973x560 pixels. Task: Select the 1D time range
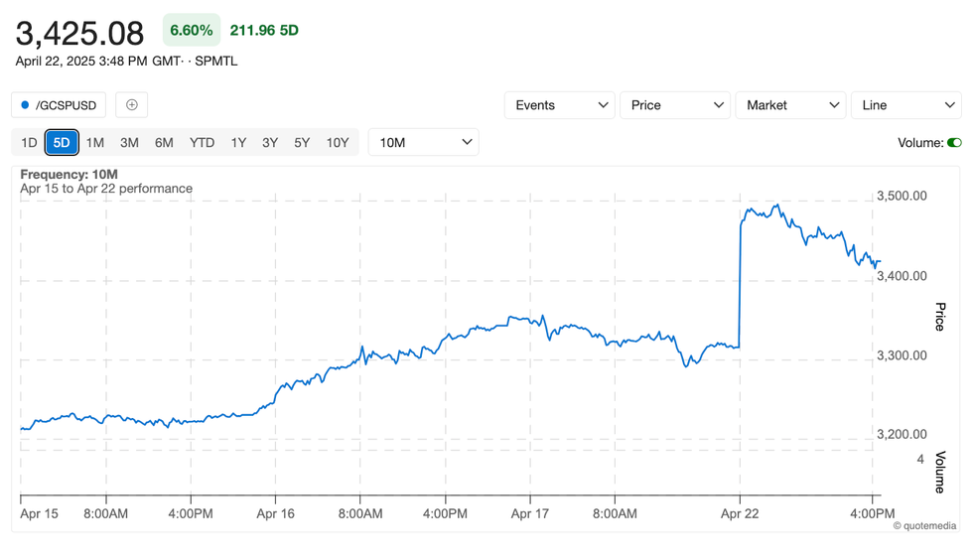click(29, 143)
